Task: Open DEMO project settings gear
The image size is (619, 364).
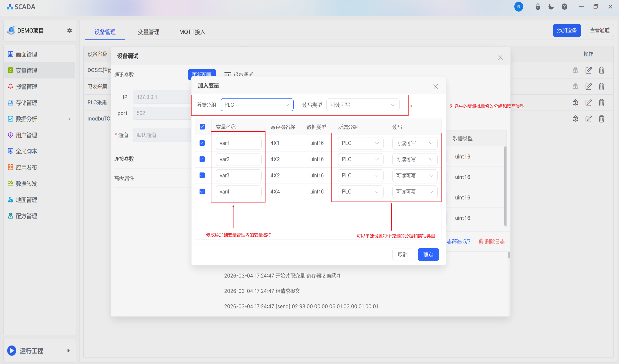Action: 70,31
